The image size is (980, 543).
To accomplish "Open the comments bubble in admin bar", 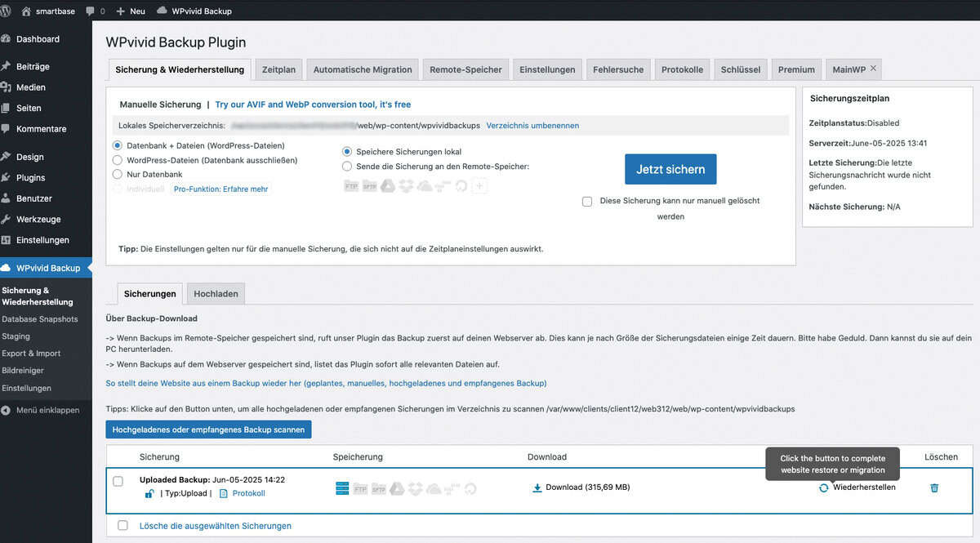I will [95, 11].
